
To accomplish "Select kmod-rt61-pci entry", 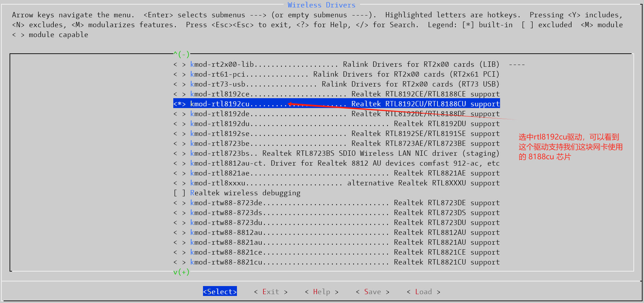I will [336, 74].
